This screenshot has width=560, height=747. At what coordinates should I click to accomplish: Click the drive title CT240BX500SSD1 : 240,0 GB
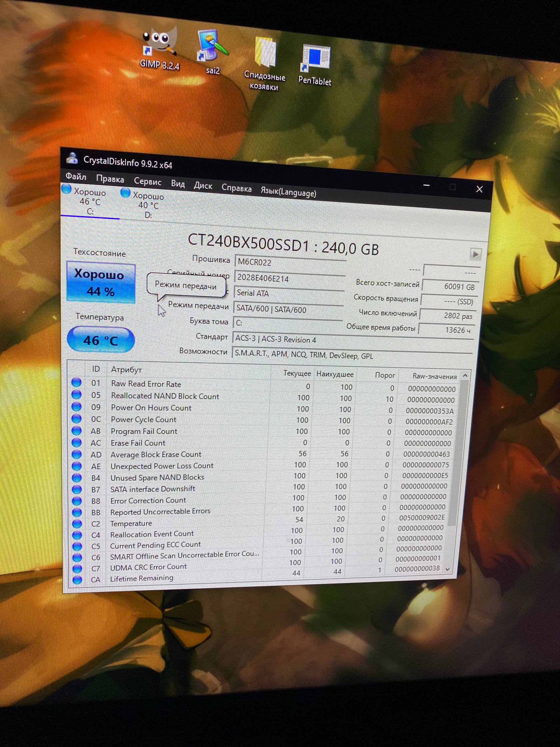(283, 244)
